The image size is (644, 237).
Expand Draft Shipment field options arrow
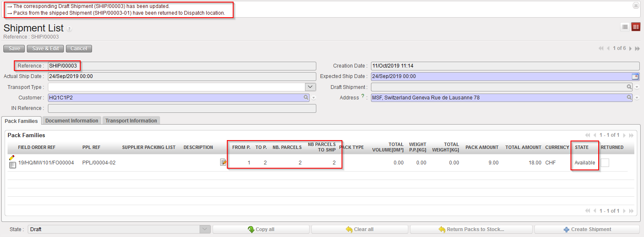[x=637, y=87]
